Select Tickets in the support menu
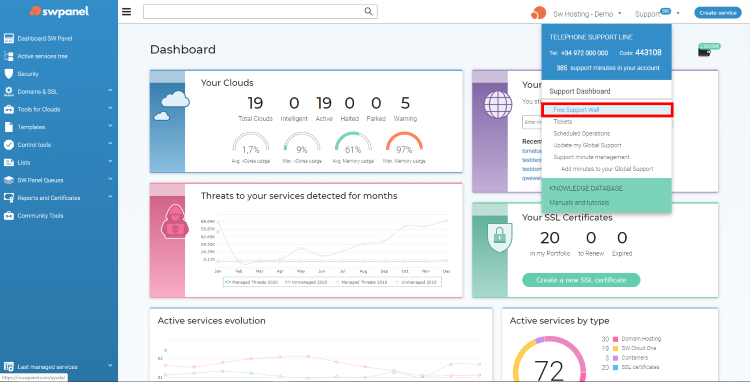Viewport: 750px width, 382px height. tap(562, 122)
